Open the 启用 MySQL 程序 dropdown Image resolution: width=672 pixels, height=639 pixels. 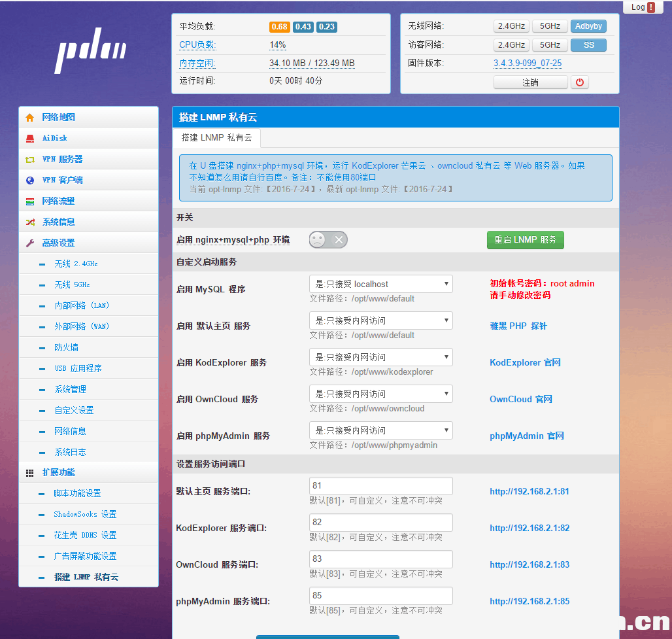pos(380,284)
